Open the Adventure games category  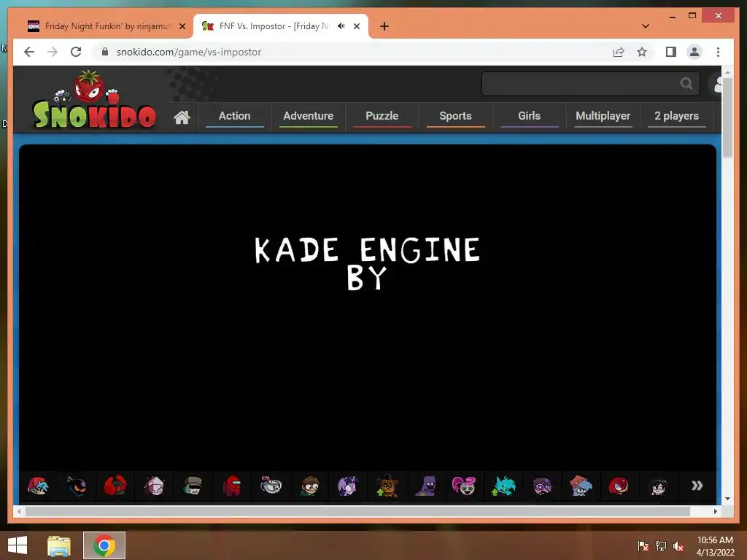[x=309, y=116]
